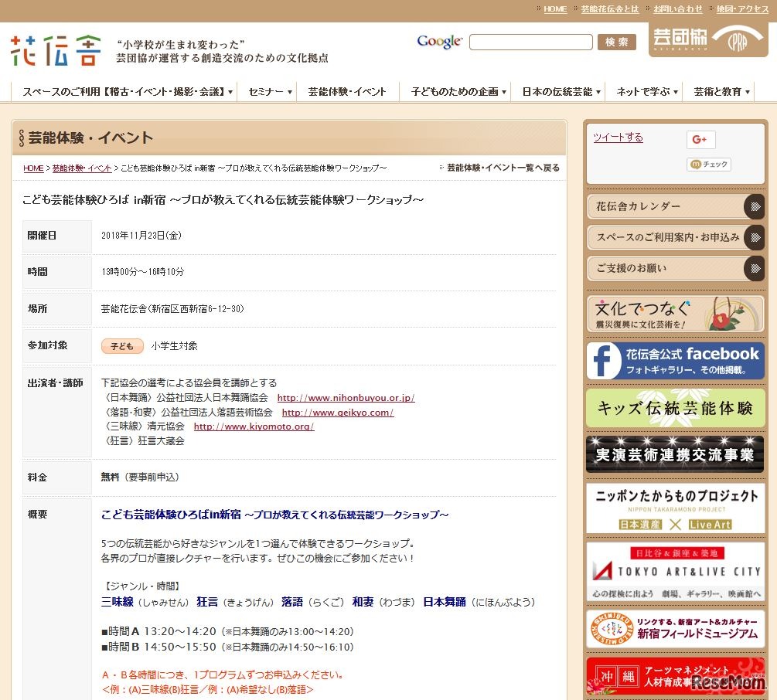The height and width of the screenshot is (700, 777).
Task: Click the 子ども category tag
Action: tap(122, 346)
